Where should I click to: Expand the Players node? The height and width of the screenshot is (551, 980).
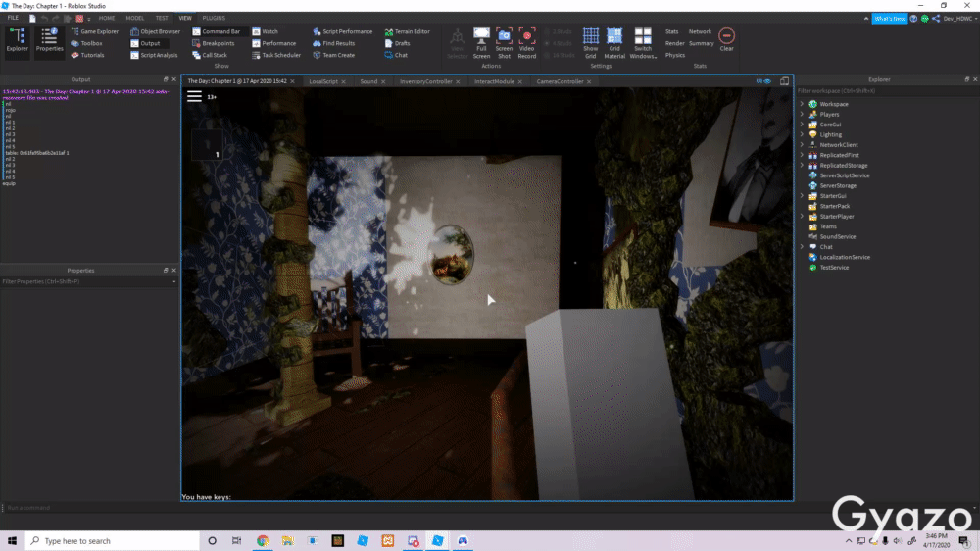802,114
